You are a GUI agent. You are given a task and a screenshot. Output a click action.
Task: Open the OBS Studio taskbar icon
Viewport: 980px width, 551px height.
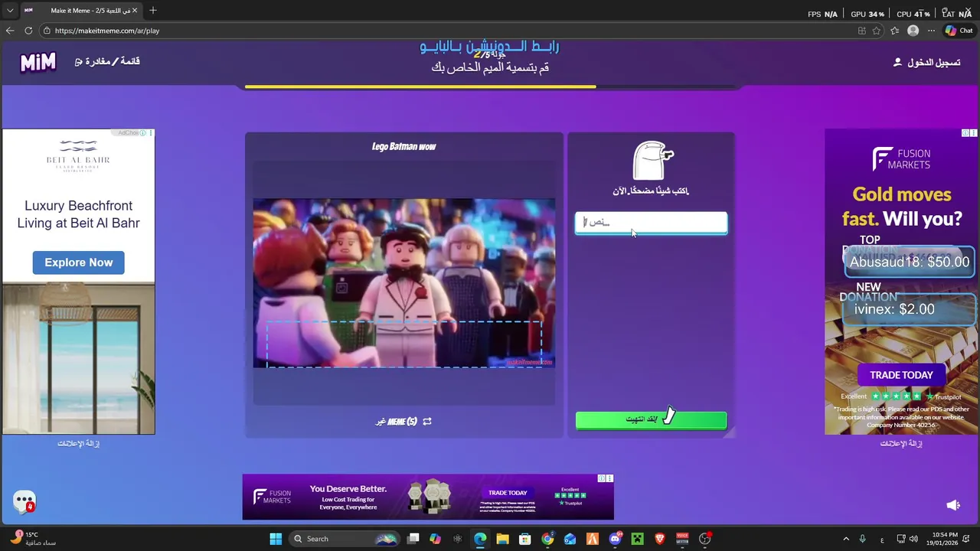tap(705, 539)
